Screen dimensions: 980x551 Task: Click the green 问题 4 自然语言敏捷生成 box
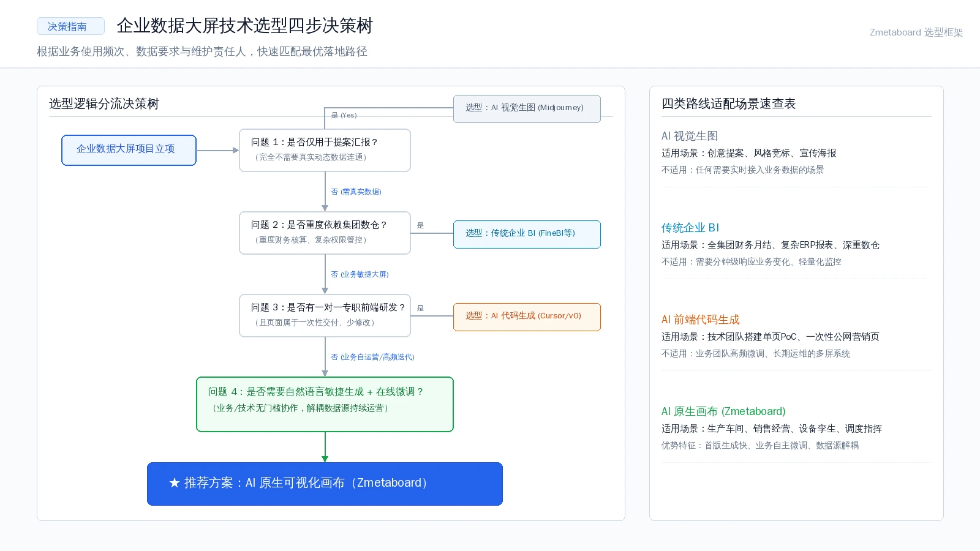tap(325, 404)
